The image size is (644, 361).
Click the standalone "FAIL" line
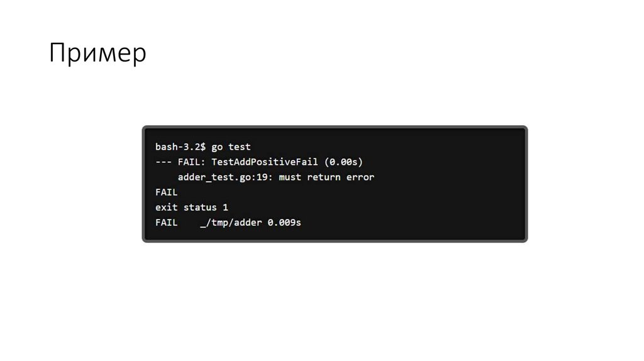pos(166,192)
